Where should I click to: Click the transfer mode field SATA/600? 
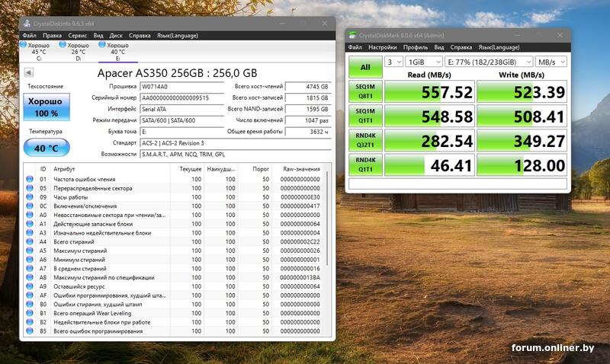click(182, 120)
